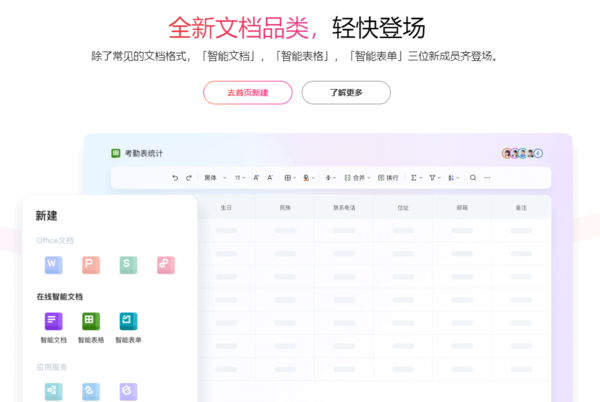
Task: Decrease font size with smaller A icon
Action: pyautogui.click(x=270, y=178)
